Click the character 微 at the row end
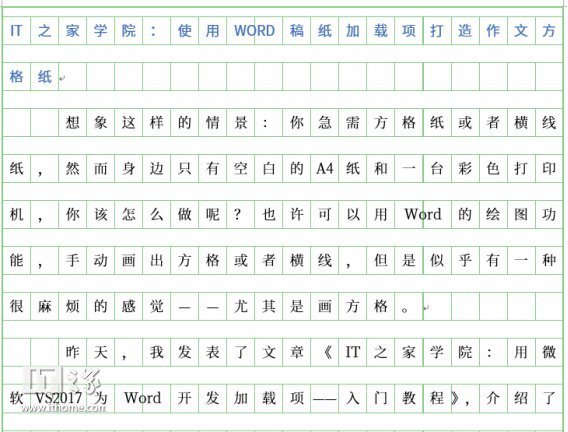Image resolution: width=568 pixels, height=432 pixels. [x=549, y=352]
